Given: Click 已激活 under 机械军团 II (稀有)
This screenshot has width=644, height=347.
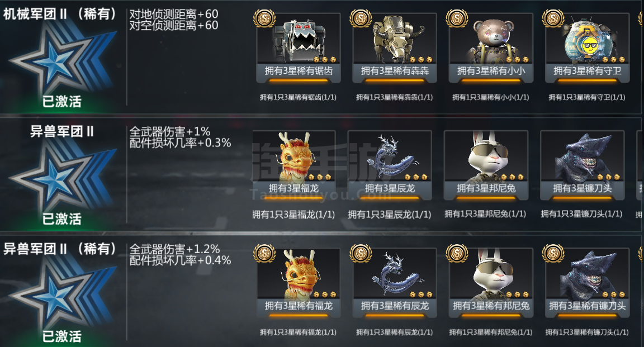Looking at the screenshot, I should coord(62,101).
